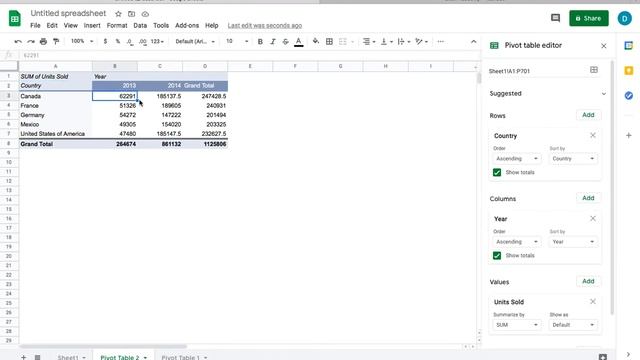Screen dimensions: 640x360
Task: Open Country Order Ascending dropdown
Action: tap(516, 158)
